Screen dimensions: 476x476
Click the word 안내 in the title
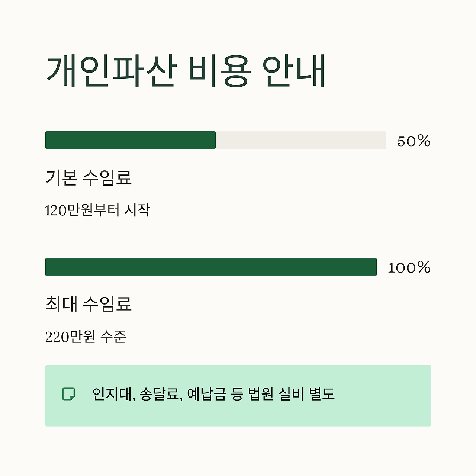[x=294, y=71]
